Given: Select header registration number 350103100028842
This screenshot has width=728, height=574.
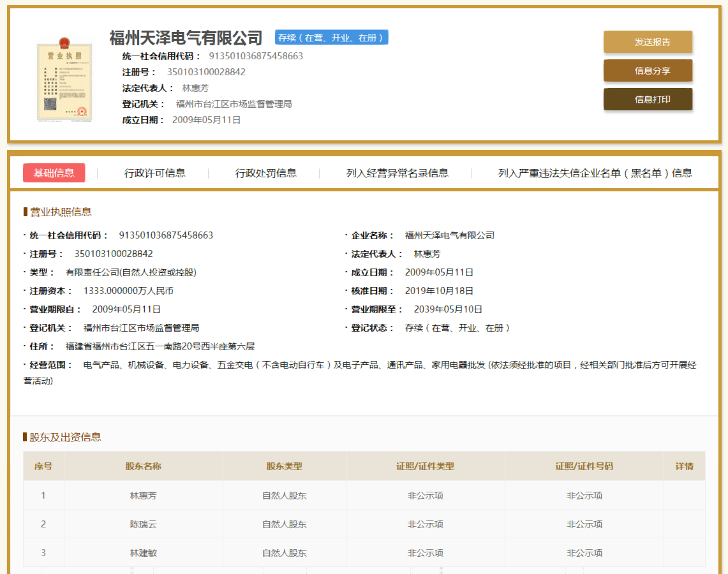Looking at the screenshot, I should tap(206, 72).
